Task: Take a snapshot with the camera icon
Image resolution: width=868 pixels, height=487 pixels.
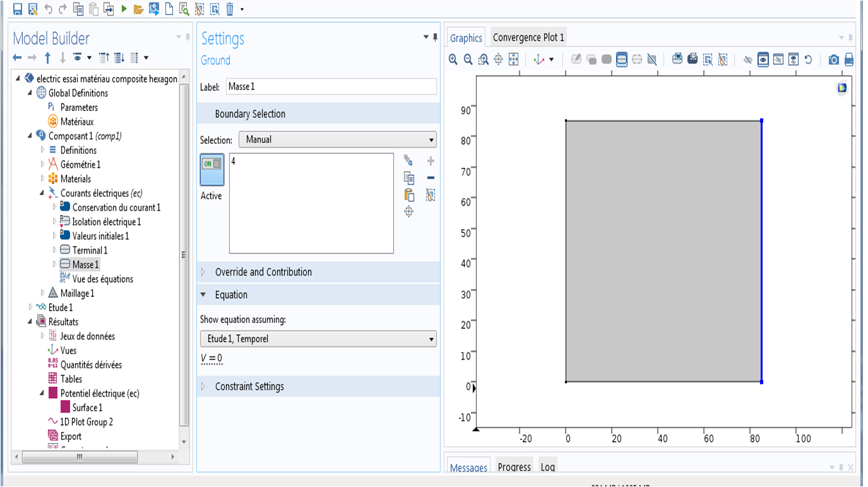Action: [x=833, y=60]
